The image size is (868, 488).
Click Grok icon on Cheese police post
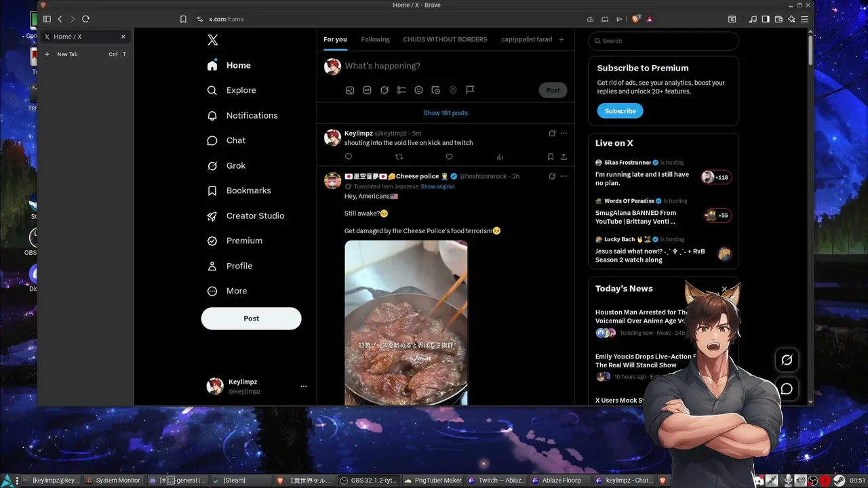[552, 176]
